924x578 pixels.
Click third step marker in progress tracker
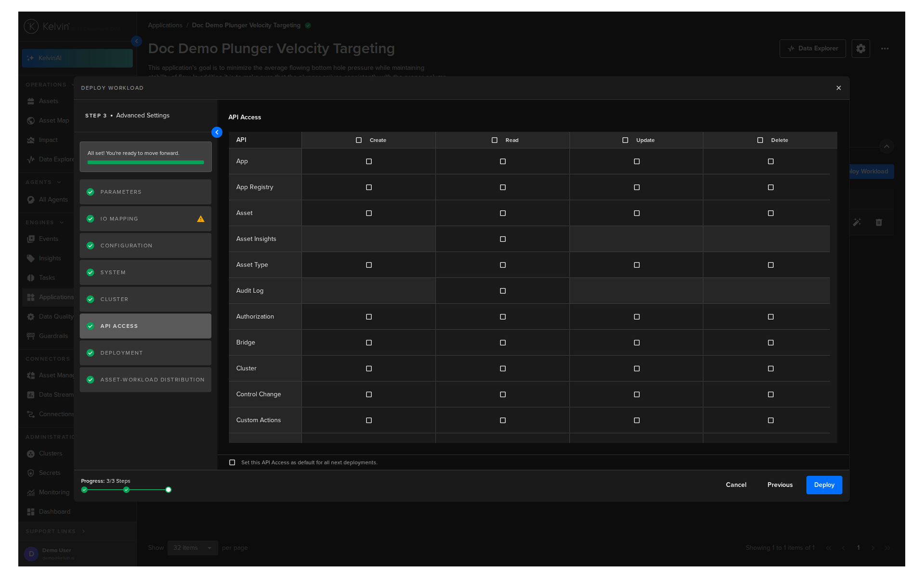[168, 490]
